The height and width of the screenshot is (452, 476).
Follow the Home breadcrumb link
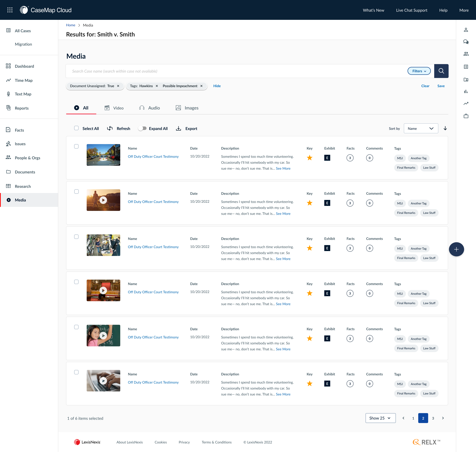pyautogui.click(x=71, y=25)
